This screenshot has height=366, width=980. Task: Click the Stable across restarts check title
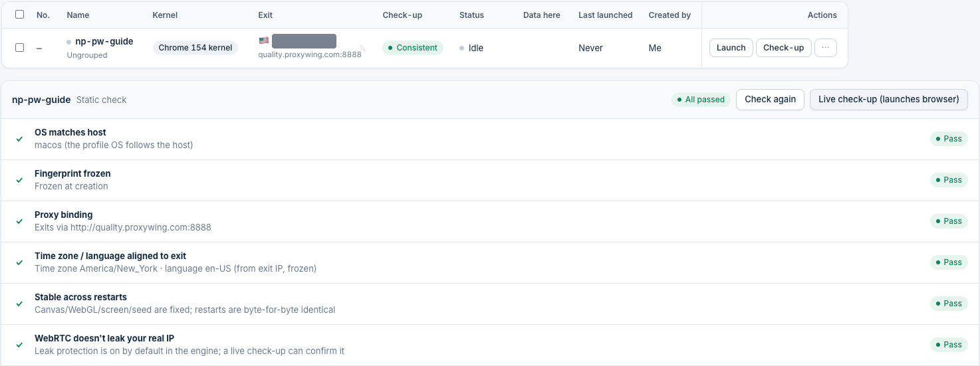(x=80, y=297)
